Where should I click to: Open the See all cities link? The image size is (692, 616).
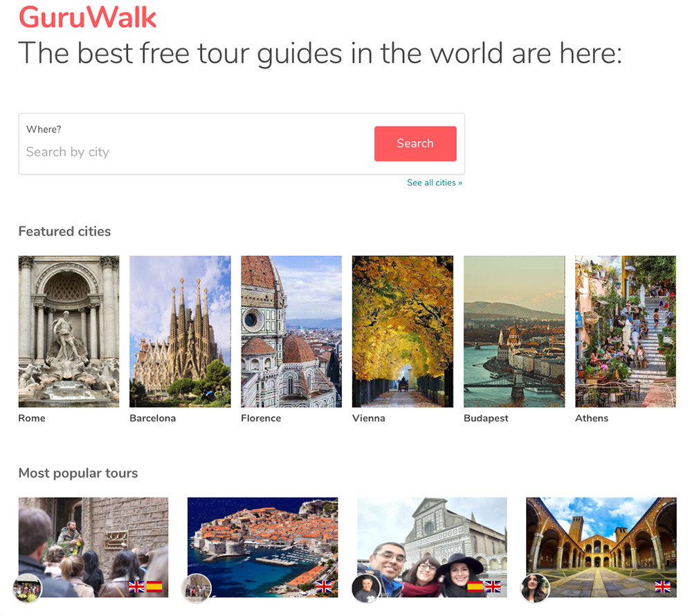435,183
